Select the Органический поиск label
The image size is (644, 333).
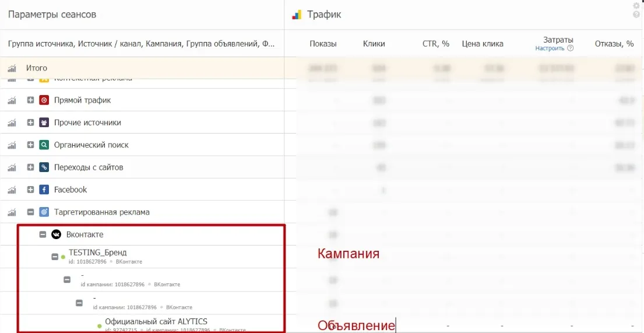pyautogui.click(x=91, y=145)
